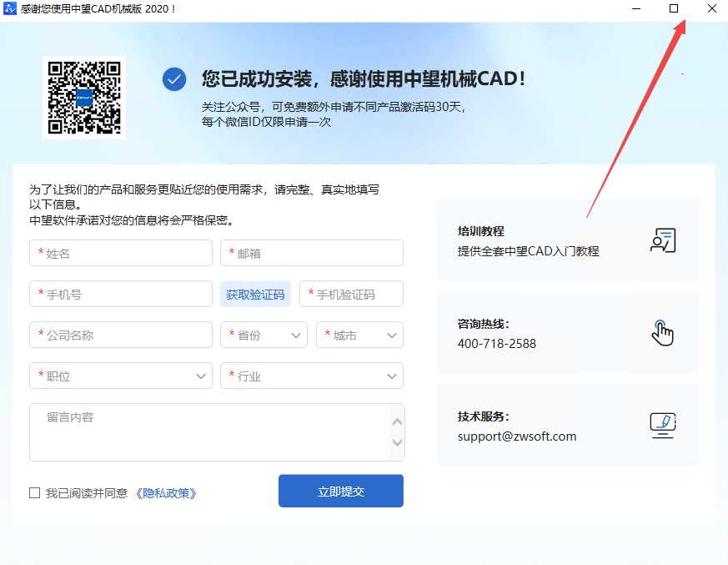Click the message box scroll down arrow
Viewport: 728px width, 565px height.
(397, 442)
